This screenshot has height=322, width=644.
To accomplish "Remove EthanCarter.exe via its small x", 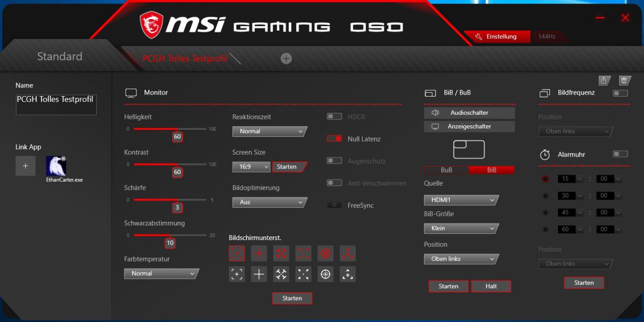I will [63, 158].
